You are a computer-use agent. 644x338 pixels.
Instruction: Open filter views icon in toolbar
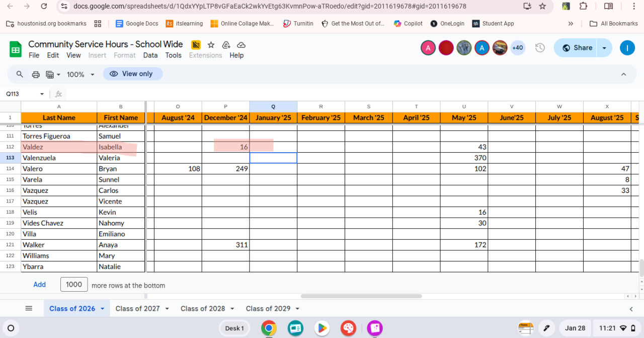tap(53, 74)
